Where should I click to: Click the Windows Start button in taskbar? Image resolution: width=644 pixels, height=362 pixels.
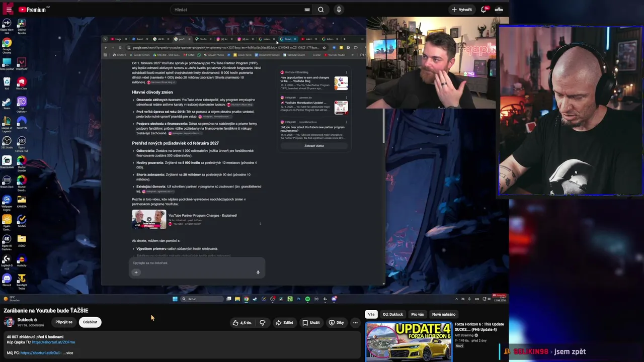click(175, 299)
